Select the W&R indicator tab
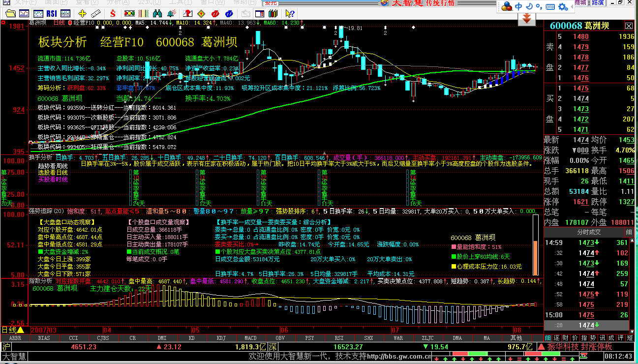This screenshot has width=638, height=364. (398, 338)
